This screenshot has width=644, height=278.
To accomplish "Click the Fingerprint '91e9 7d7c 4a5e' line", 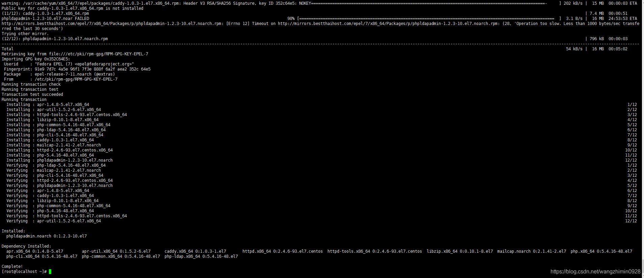I will tap(77, 69).
